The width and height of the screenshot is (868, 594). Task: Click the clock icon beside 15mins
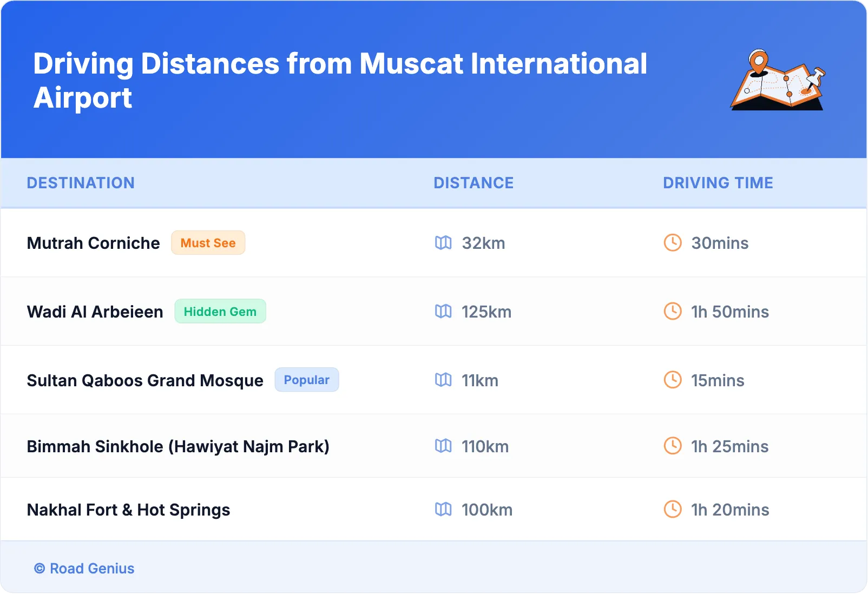pos(673,380)
